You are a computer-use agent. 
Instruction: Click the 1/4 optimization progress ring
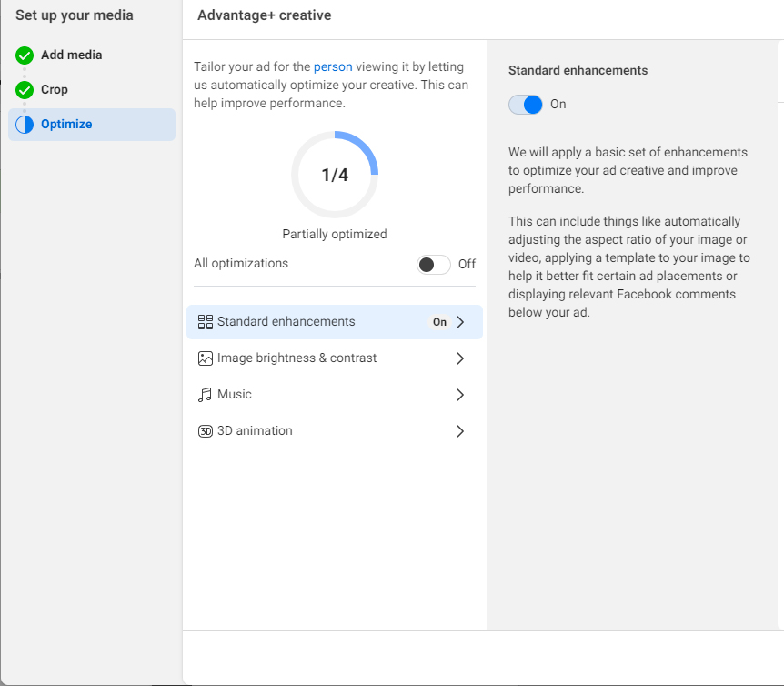(x=335, y=175)
